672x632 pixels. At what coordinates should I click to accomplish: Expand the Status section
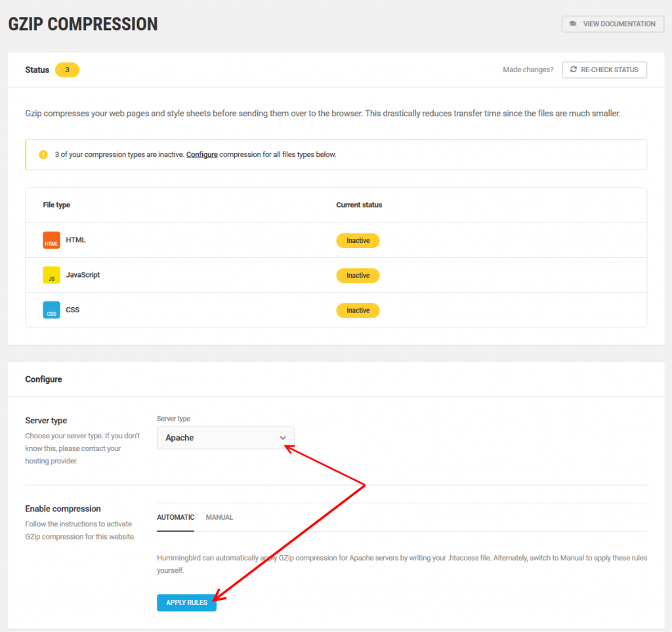pos(37,70)
